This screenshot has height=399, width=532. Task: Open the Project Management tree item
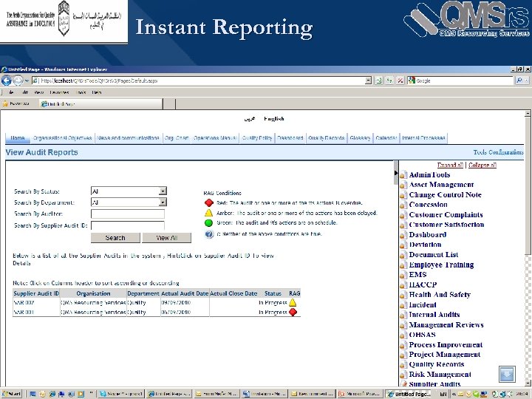[445, 355]
